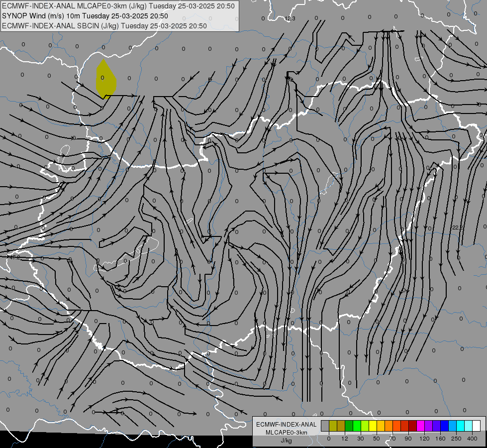Click the 22.2 value on the map
This screenshot has height=448, width=487.
pyautogui.click(x=458, y=227)
